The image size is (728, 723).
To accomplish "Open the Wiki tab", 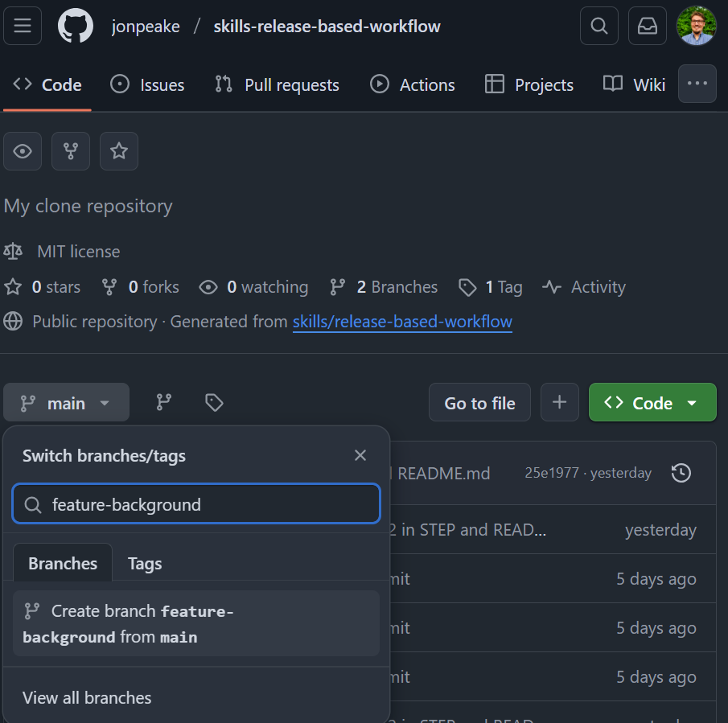I will (x=634, y=85).
